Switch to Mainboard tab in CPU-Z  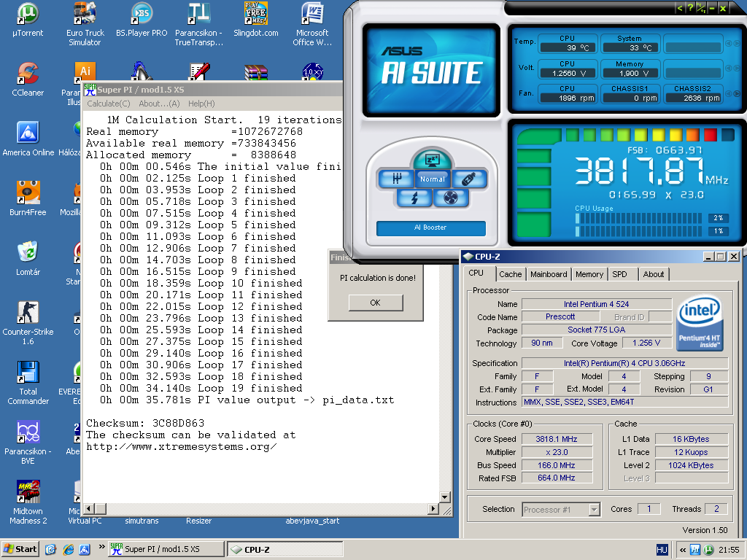549,274
